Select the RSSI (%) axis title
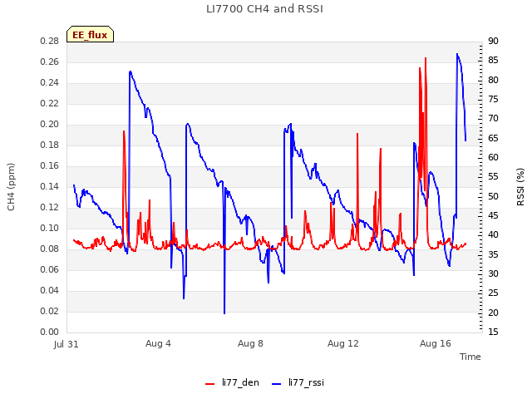532x399 pixels. [520, 187]
